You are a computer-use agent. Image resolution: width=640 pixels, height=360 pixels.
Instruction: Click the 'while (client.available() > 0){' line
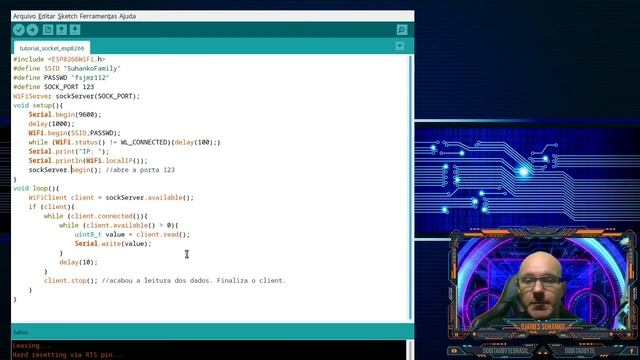[x=119, y=225]
